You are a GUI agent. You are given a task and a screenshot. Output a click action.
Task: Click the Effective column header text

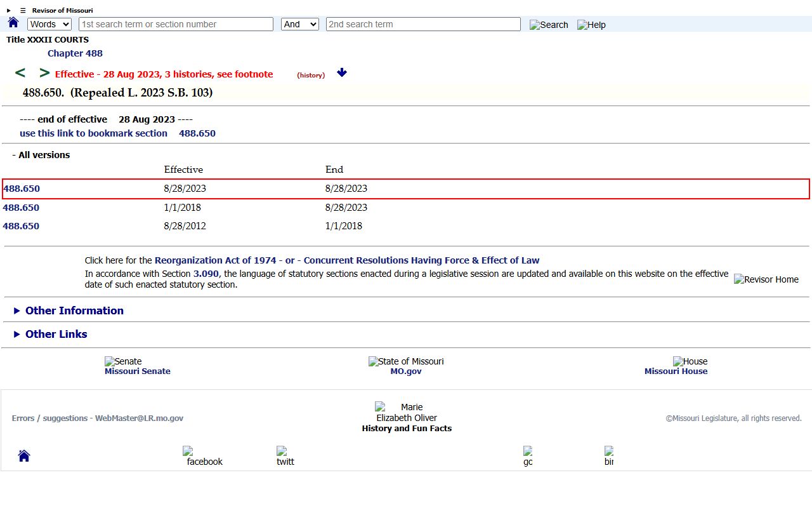pos(183,170)
